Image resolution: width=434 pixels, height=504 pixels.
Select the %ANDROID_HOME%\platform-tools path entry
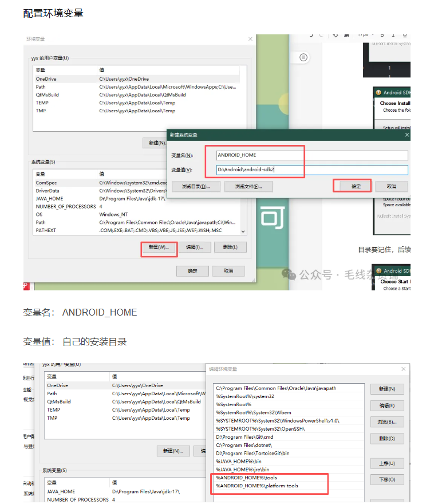[289, 486]
